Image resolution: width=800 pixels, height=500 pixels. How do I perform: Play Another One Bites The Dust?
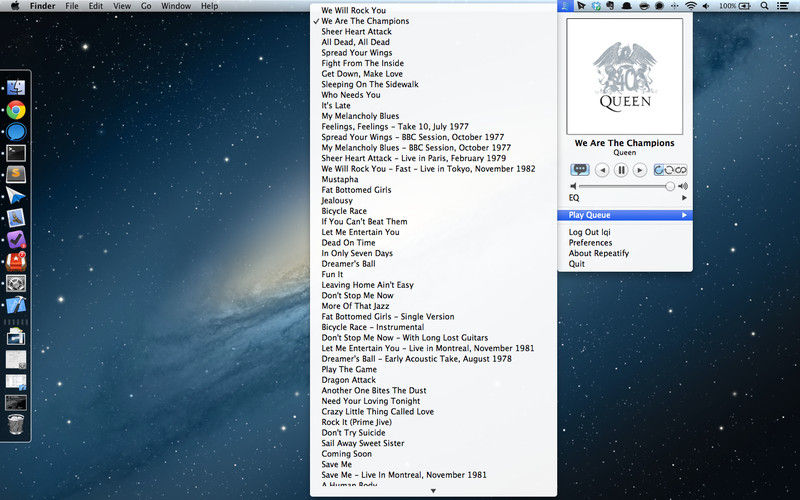(x=374, y=390)
